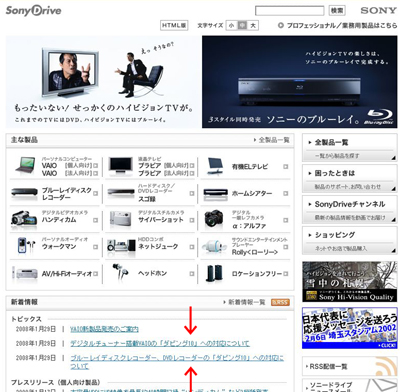Click the 検索 search button

337,11
